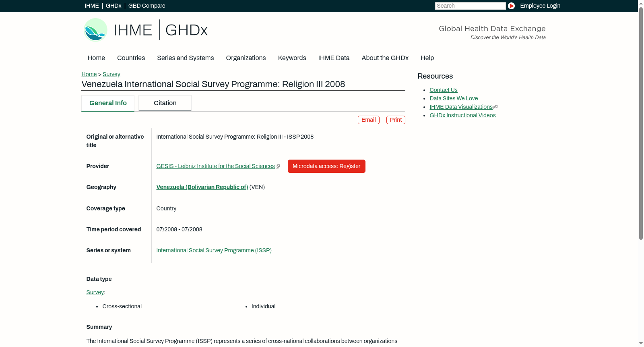Open International Social Survey Programme (ISSP) link
Viewport: 644px width, 347px height.
coord(214,251)
